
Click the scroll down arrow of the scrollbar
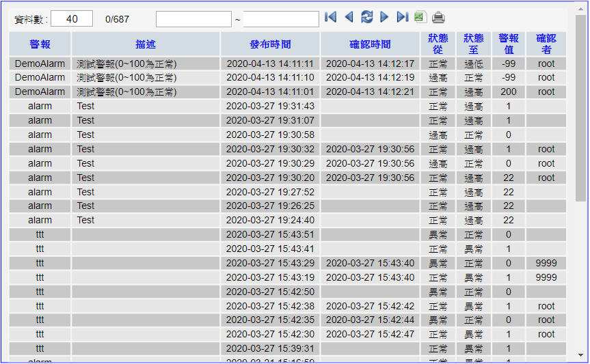tap(580, 355)
